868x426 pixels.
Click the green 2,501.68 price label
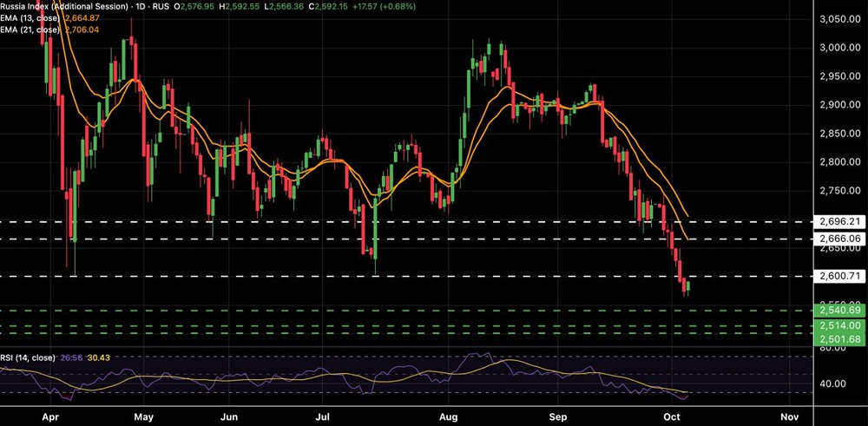click(x=838, y=339)
